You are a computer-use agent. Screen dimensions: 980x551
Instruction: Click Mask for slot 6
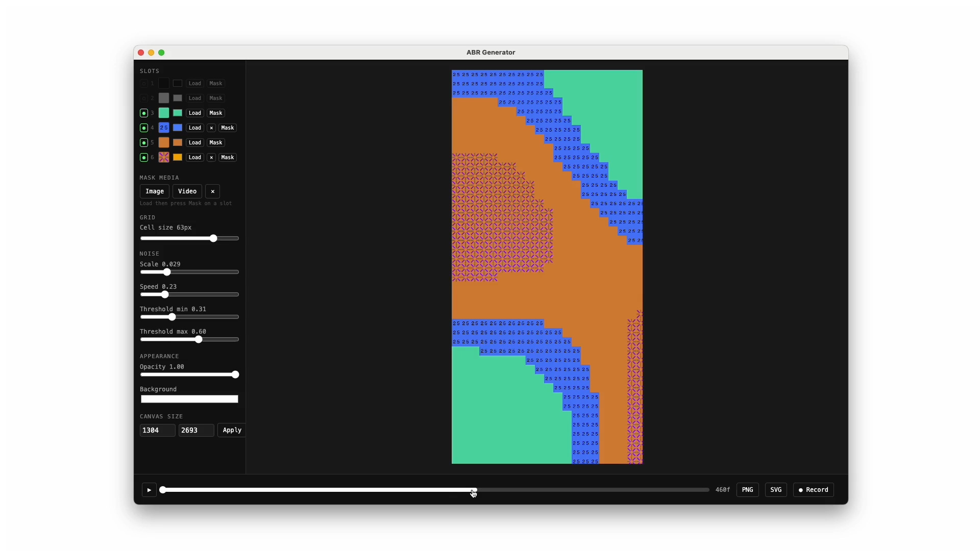(x=228, y=158)
